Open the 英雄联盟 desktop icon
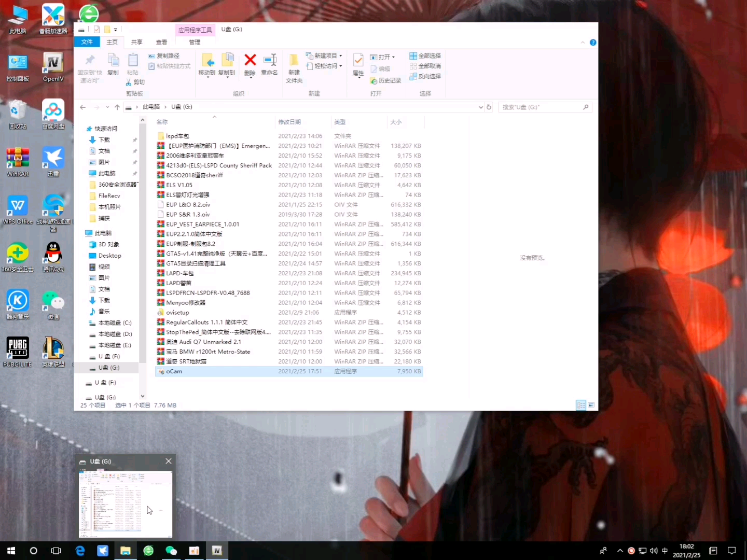 (x=53, y=353)
